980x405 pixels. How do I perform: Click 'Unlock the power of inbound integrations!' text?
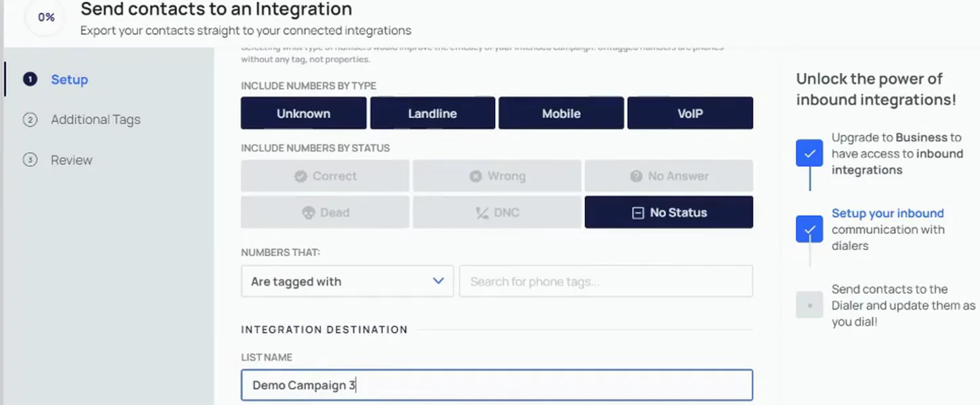[x=876, y=89]
